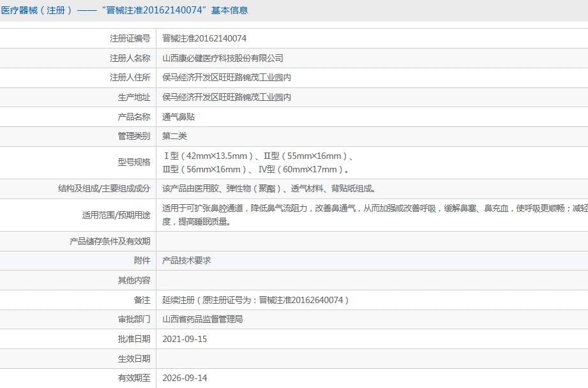Click the product name value 通气鼻贴
Screen dimensions: 588x388
[x=179, y=117]
